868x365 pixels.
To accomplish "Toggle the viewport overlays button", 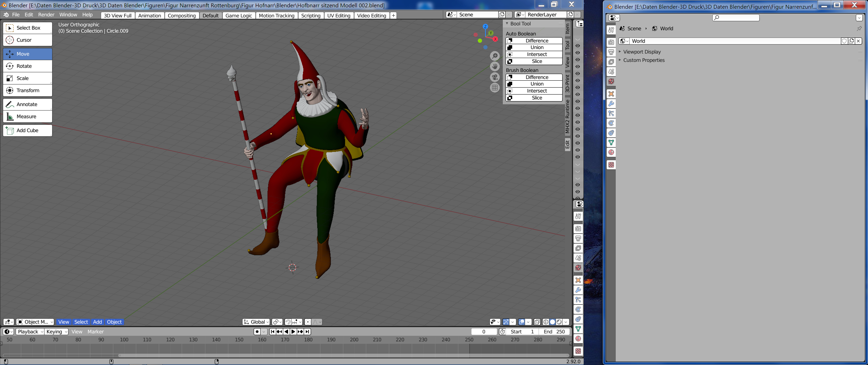I will [521, 322].
